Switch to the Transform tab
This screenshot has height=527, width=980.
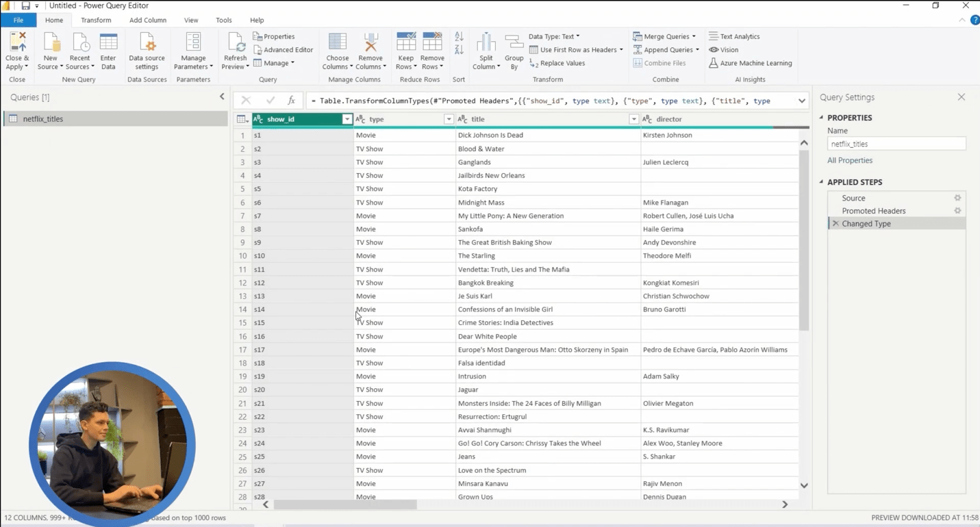click(96, 21)
